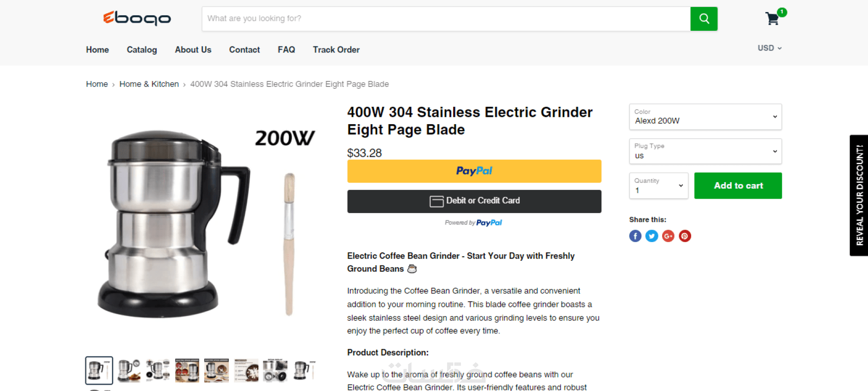This screenshot has width=868, height=391.
Task: Share product on Google Plus
Action: pyautogui.click(x=668, y=236)
